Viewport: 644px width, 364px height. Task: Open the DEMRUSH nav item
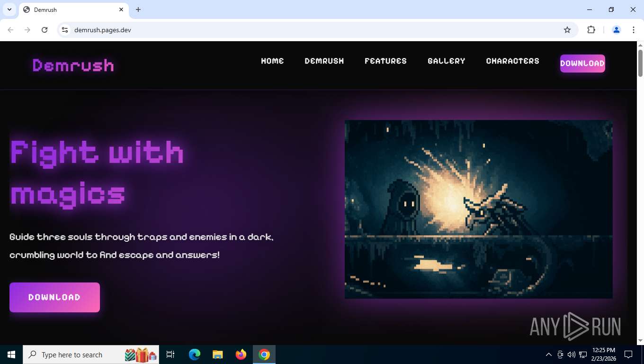coord(324,61)
